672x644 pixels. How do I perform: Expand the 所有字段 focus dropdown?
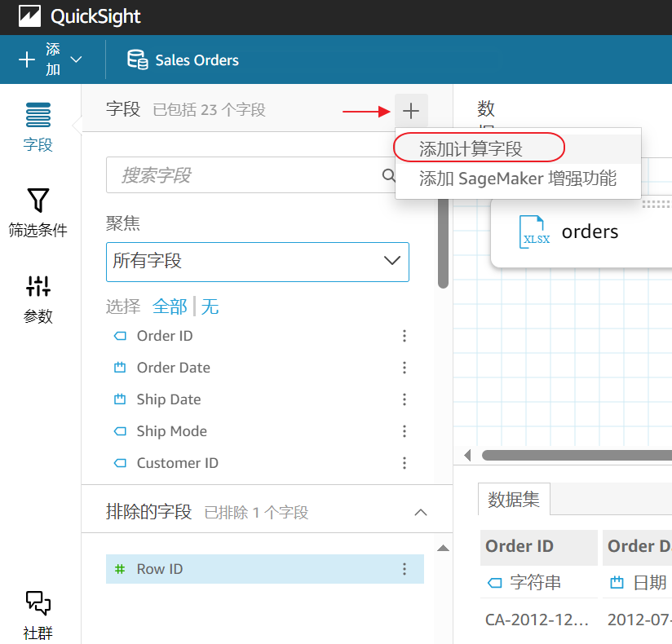(258, 262)
